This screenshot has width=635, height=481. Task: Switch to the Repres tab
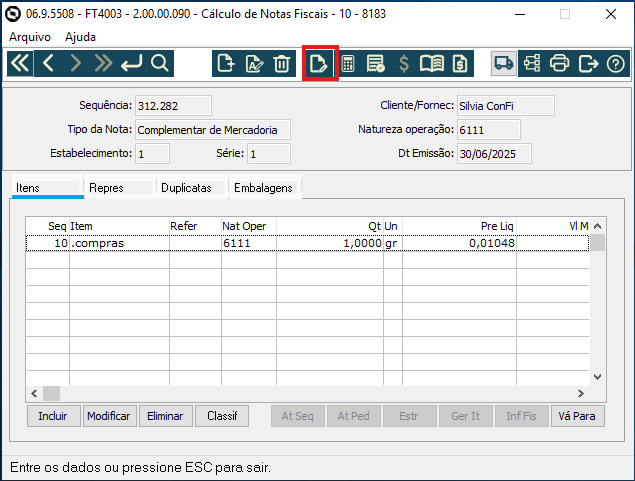[x=120, y=187]
